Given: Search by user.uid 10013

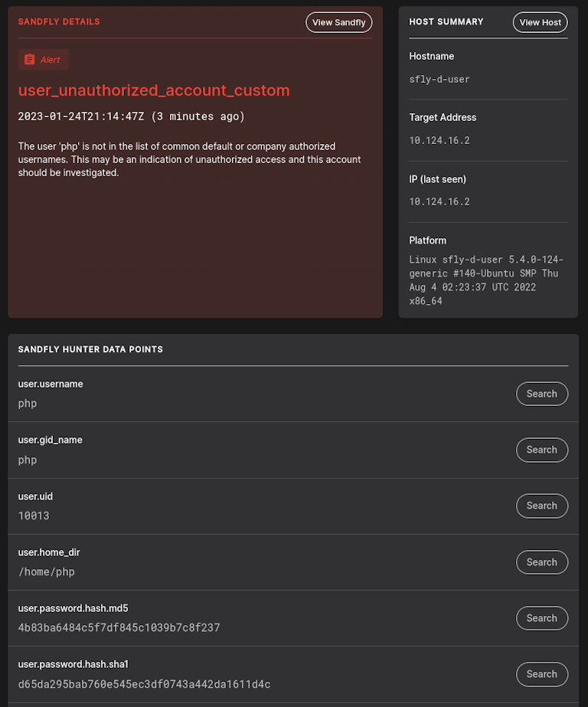Looking at the screenshot, I should coord(541,506).
